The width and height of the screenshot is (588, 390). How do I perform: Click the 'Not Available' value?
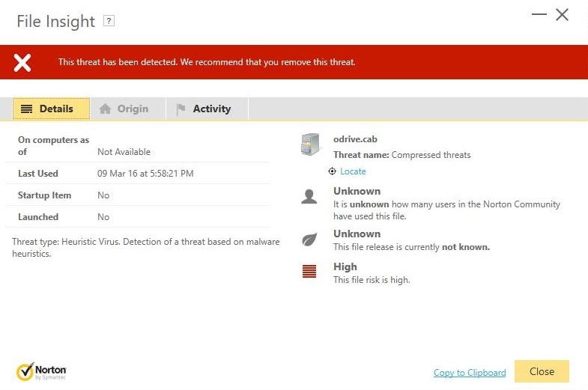[x=124, y=152]
